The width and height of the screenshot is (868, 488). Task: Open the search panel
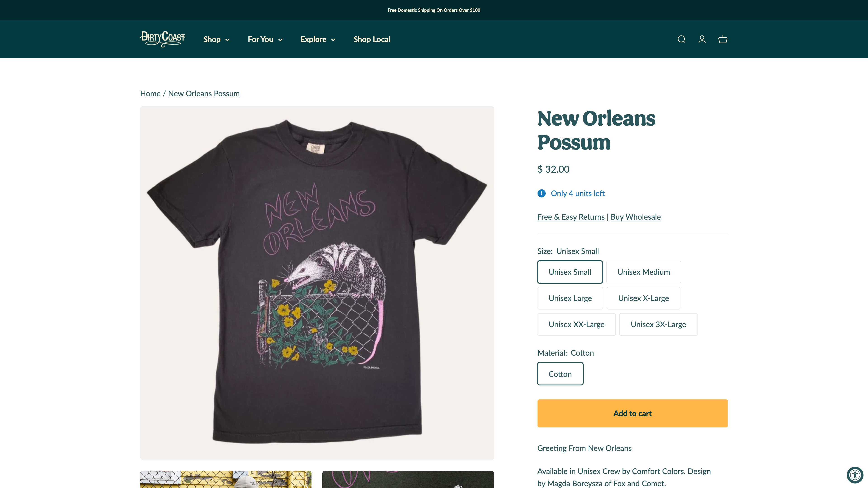(x=681, y=39)
